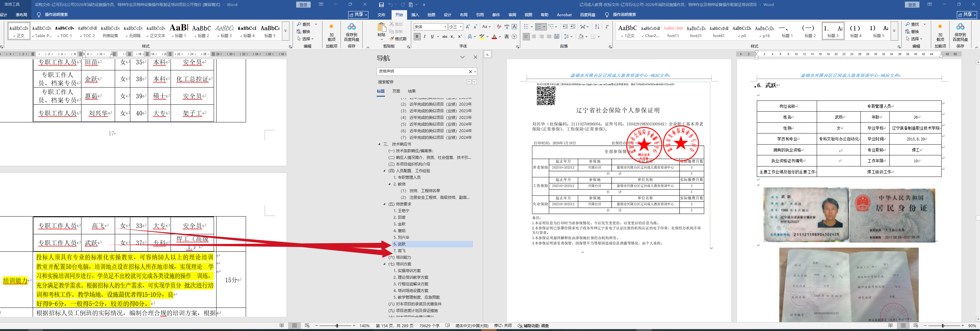Screen dimensions: 980x331
Task: Open the phonetic guide (wén) tool
Action: click(506, 27)
